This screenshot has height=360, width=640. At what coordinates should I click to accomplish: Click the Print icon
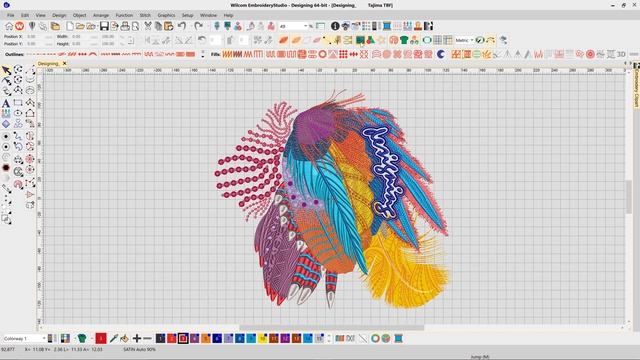(125, 26)
